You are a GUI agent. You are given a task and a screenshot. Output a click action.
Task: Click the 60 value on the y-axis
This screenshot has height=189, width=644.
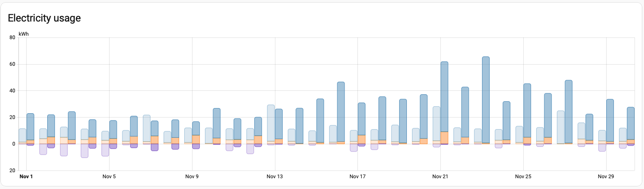pos(12,64)
